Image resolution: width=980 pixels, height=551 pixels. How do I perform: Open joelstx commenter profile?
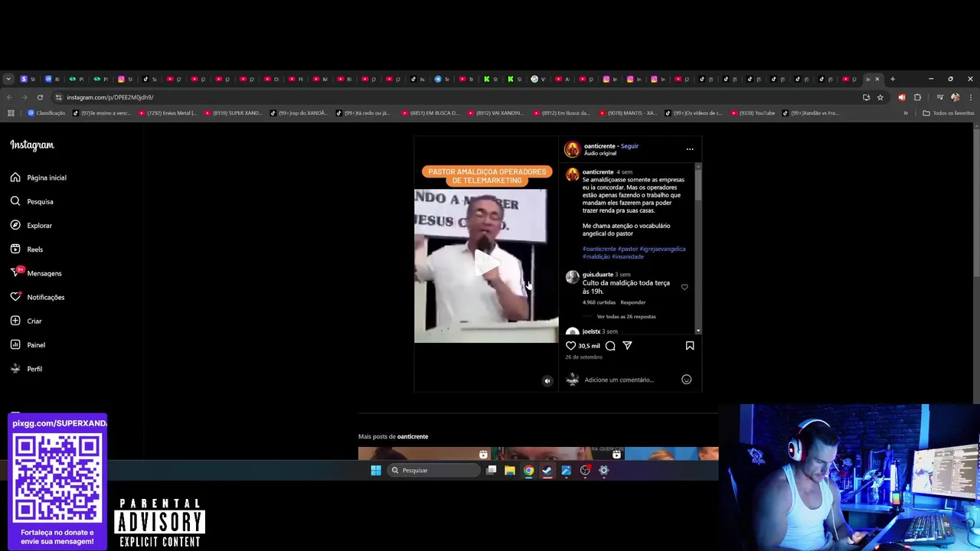[x=591, y=331]
